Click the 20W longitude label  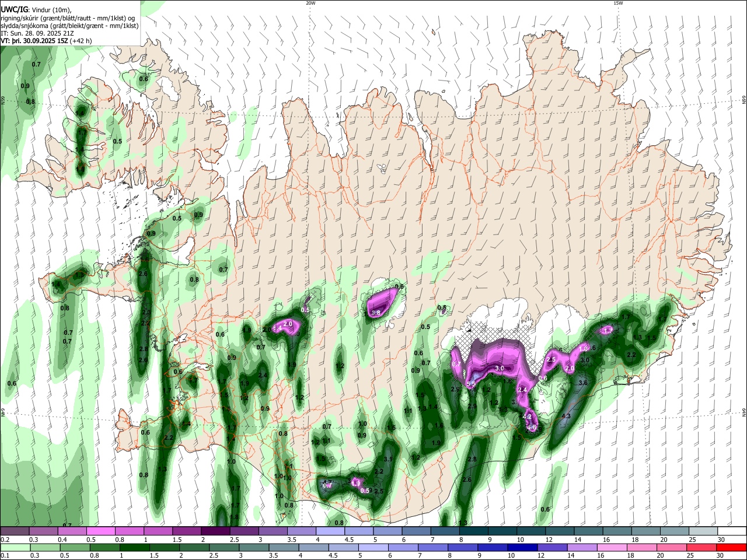point(310,3)
